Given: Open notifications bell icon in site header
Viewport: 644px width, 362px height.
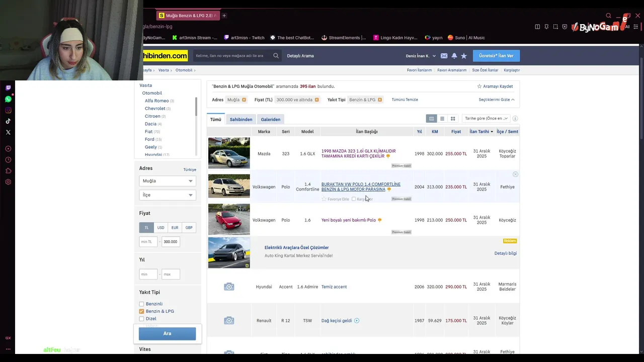Looking at the screenshot, I should pyautogui.click(x=454, y=56).
